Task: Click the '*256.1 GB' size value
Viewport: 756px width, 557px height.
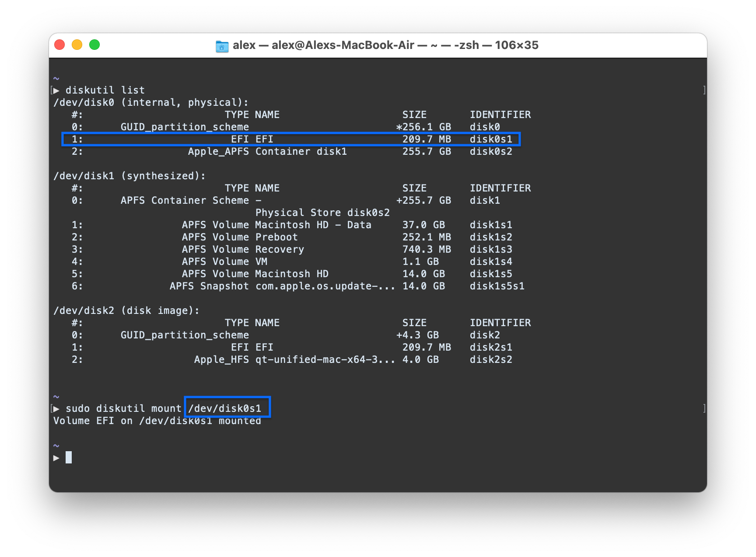Action: (x=423, y=127)
